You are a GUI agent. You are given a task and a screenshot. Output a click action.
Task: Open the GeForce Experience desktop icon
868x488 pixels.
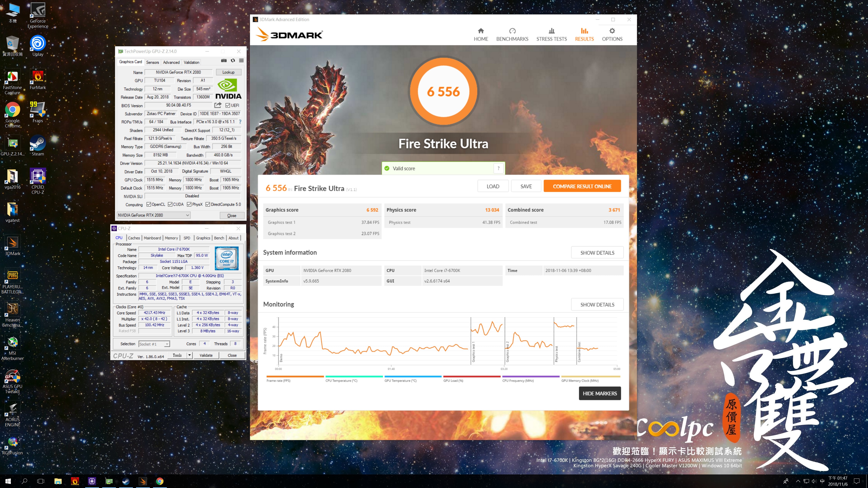coord(38,15)
